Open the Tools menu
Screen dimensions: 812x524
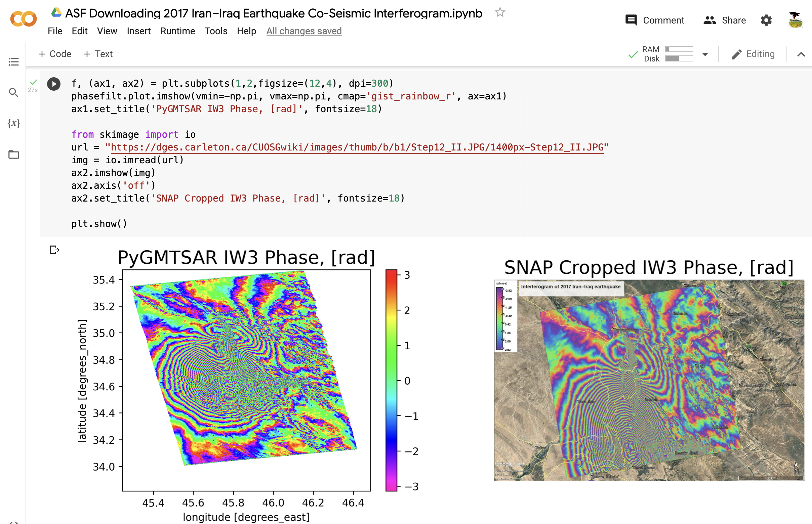[x=215, y=31]
